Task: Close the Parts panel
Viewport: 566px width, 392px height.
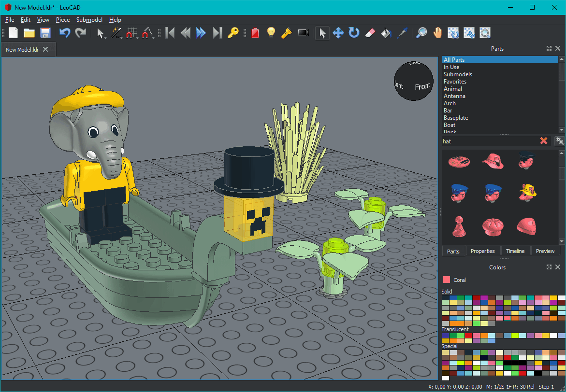Action: [x=558, y=48]
